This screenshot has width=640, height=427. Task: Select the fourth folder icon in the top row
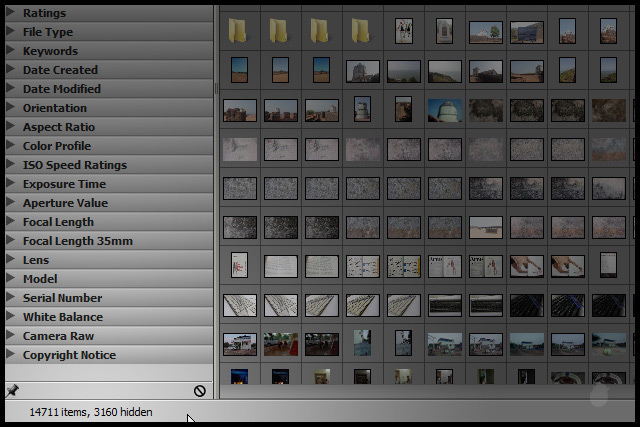(x=362, y=31)
